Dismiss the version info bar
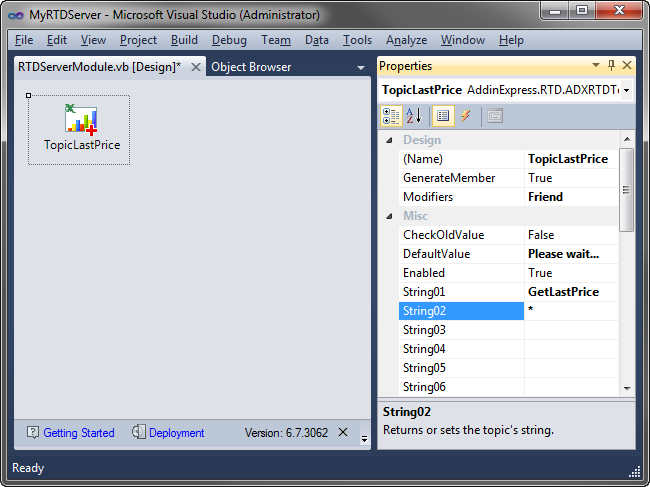This screenshot has width=650, height=487. 343,432
